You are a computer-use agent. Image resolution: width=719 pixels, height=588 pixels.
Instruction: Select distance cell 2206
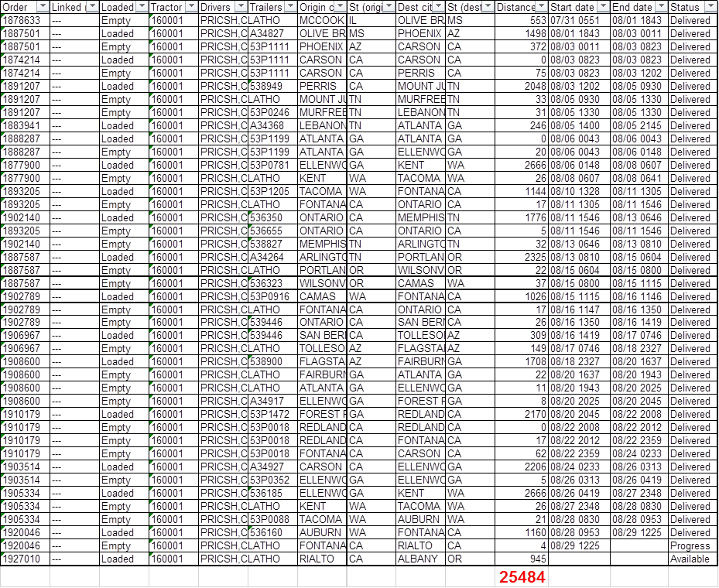[x=522, y=467]
